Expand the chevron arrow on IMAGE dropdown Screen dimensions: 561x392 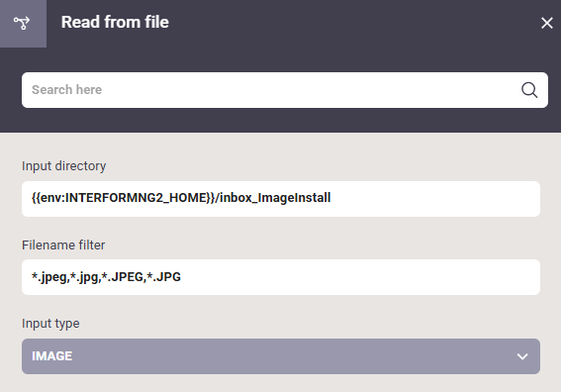pos(522,356)
